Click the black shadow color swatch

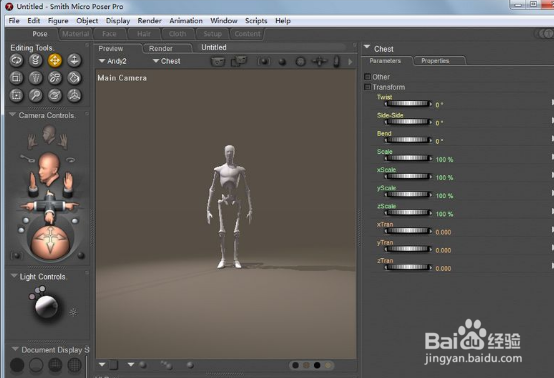click(x=317, y=365)
